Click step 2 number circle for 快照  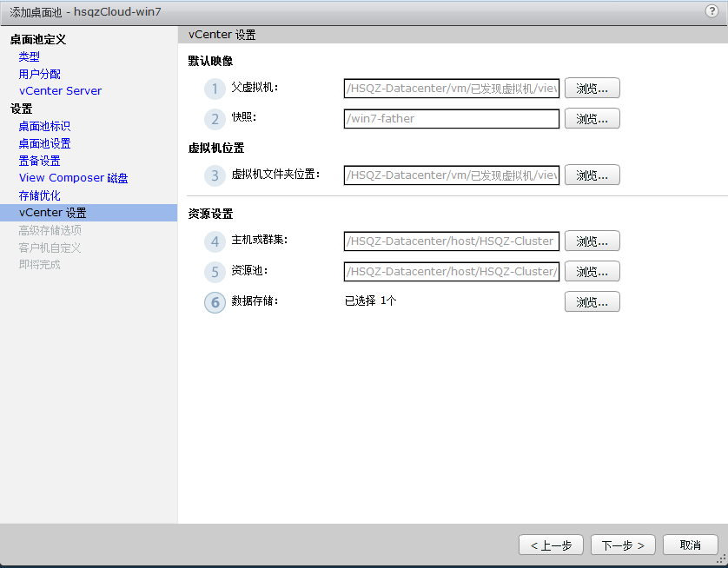(x=215, y=119)
